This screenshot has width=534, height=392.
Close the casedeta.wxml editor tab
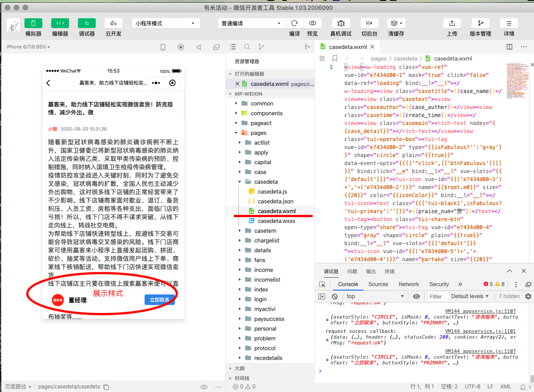click(x=372, y=47)
